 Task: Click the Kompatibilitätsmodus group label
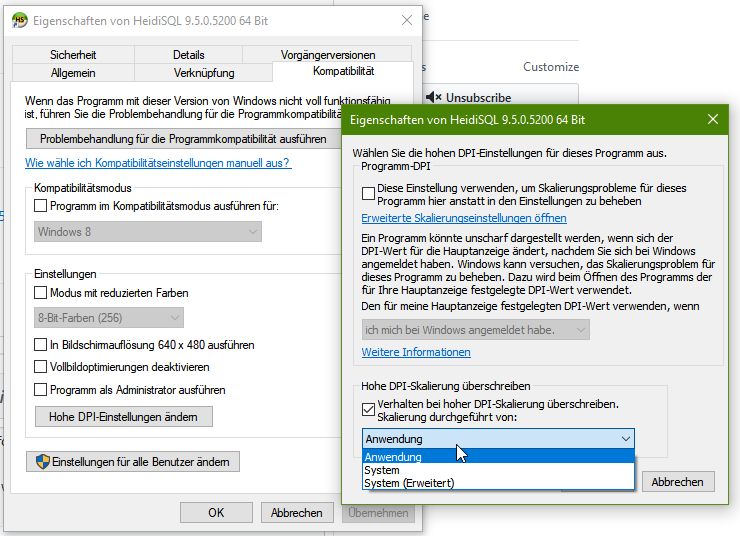[x=83, y=188]
